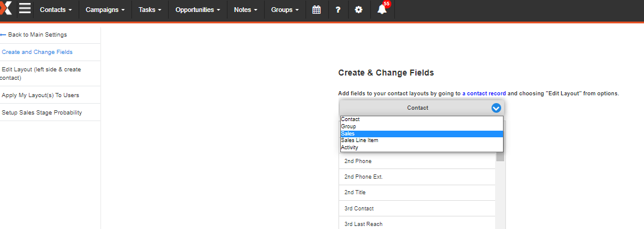Select Activity in the dropdown list
This screenshot has width=644, height=229.
click(422, 147)
